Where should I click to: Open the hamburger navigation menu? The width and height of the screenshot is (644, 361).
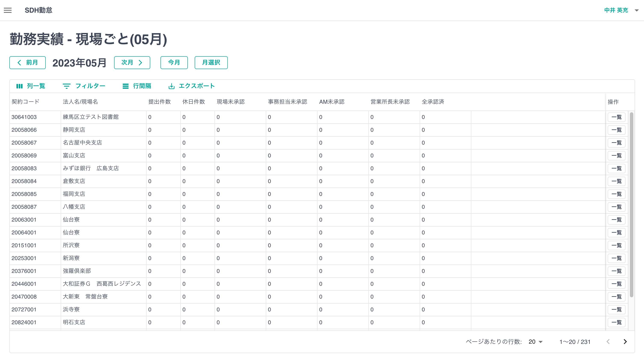[x=8, y=10]
